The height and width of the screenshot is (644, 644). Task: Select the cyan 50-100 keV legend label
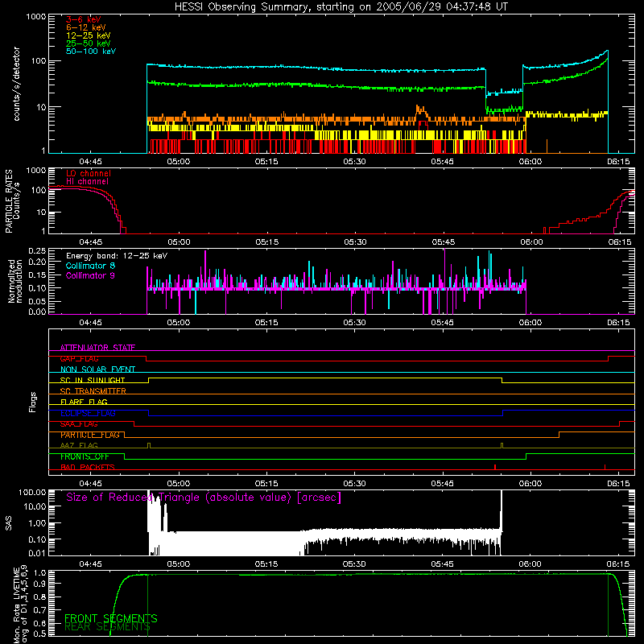pyautogui.click(x=91, y=52)
